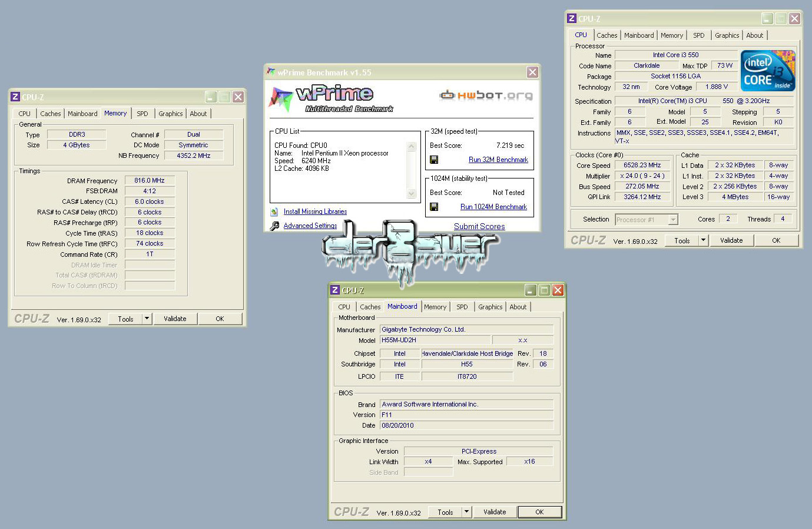Click the wPrime logo graphic

(x=330, y=98)
